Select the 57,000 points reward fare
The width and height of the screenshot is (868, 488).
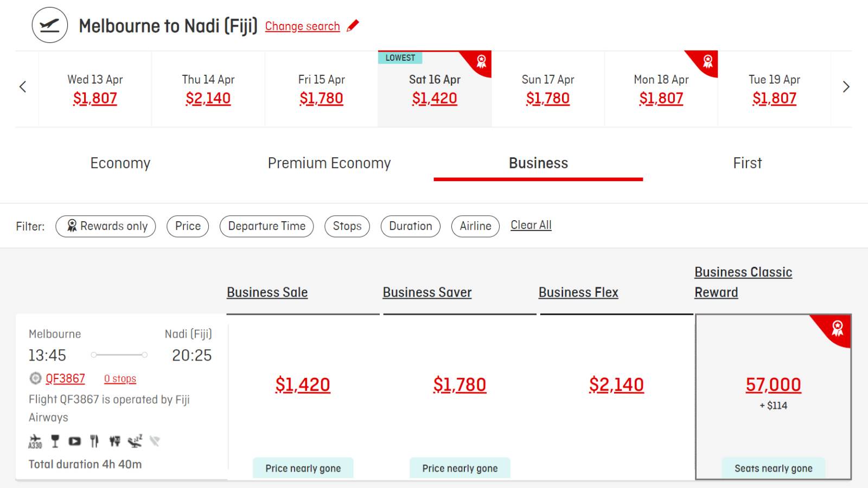[774, 384]
